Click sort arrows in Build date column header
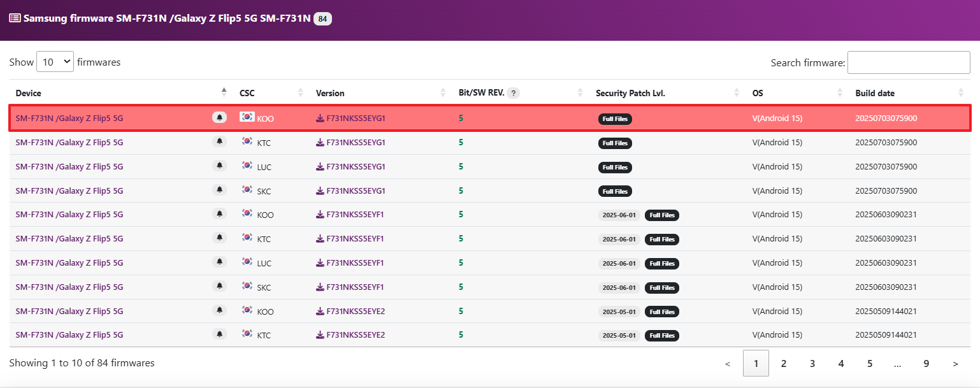This screenshot has width=980, height=388. click(961, 93)
